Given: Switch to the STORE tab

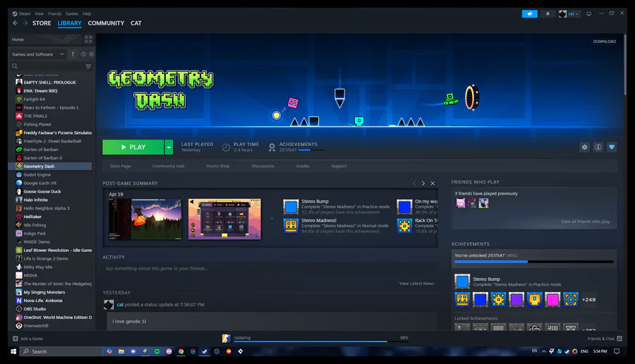Looking at the screenshot, I should coord(42,23).
